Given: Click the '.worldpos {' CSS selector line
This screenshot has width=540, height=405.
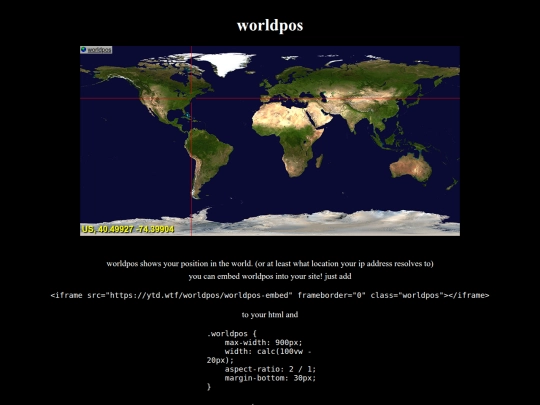Looking at the screenshot, I should [232, 334].
